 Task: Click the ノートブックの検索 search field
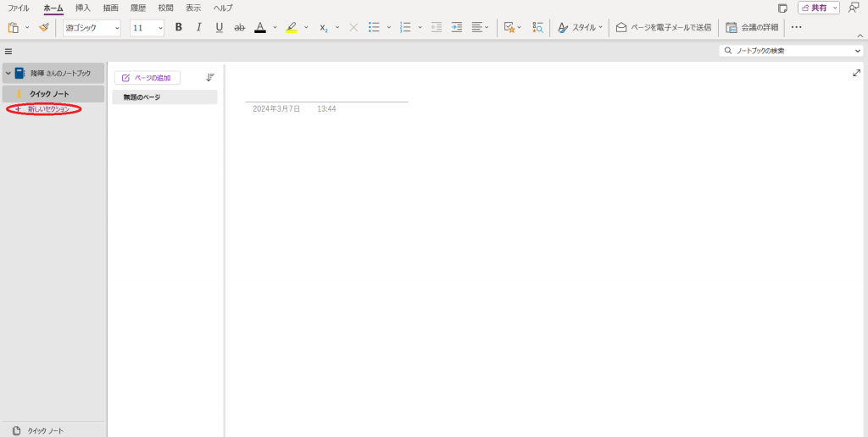tap(792, 51)
